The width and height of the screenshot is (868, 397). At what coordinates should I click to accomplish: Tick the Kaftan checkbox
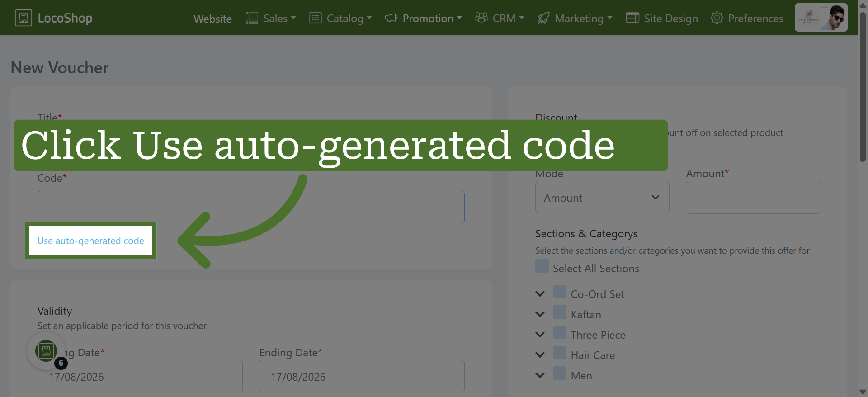click(x=560, y=312)
